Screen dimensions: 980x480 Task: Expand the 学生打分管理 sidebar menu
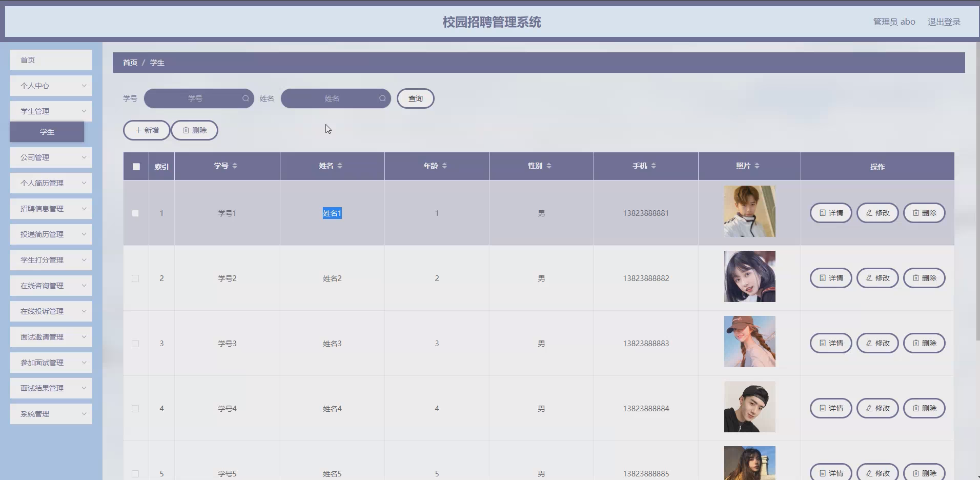tap(51, 260)
